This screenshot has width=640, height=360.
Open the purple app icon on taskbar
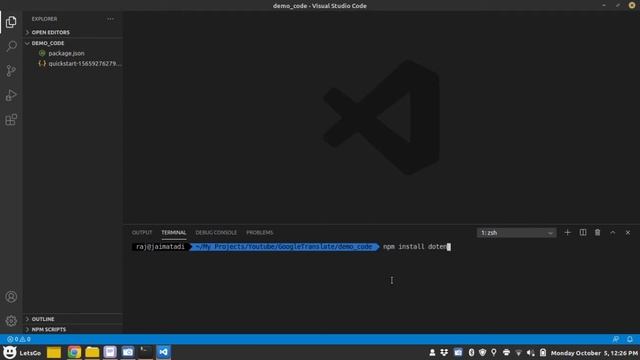(110, 352)
